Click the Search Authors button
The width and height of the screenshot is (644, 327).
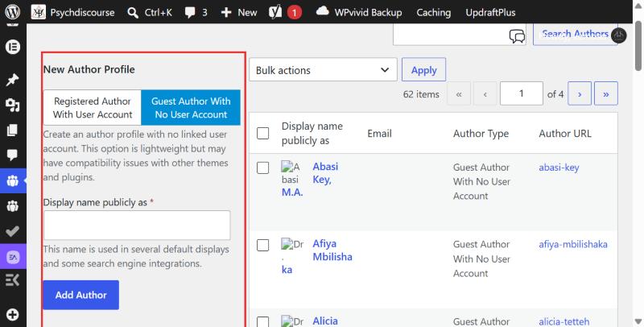tap(575, 34)
